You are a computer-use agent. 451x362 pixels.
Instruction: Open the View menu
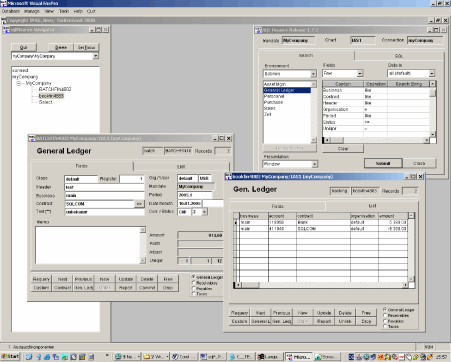tap(49, 11)
